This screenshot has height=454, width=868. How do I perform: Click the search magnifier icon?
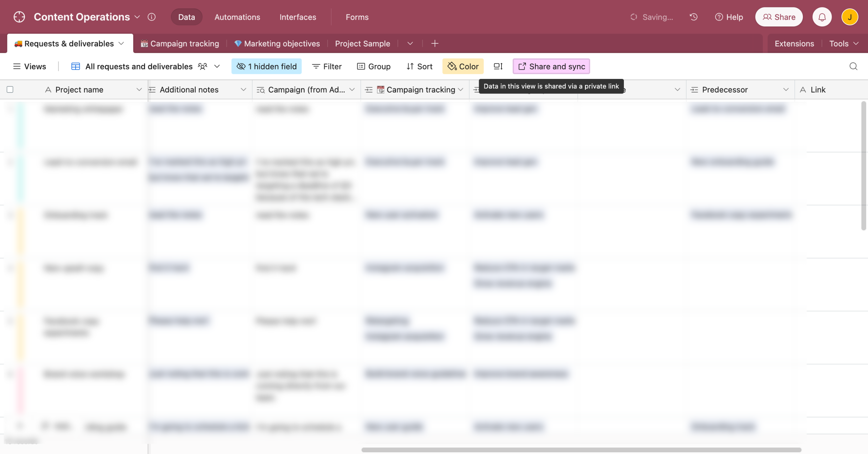point(853,66)
